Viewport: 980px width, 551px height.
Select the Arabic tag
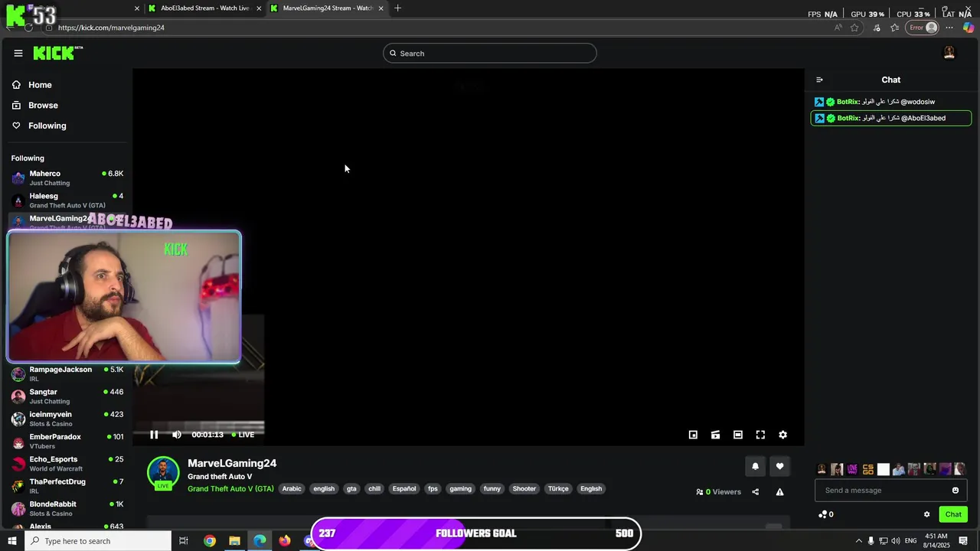(292, 489)
